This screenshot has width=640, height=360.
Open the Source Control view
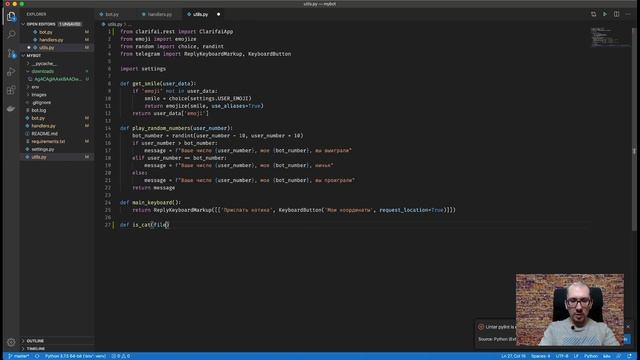tap(11, 53)
